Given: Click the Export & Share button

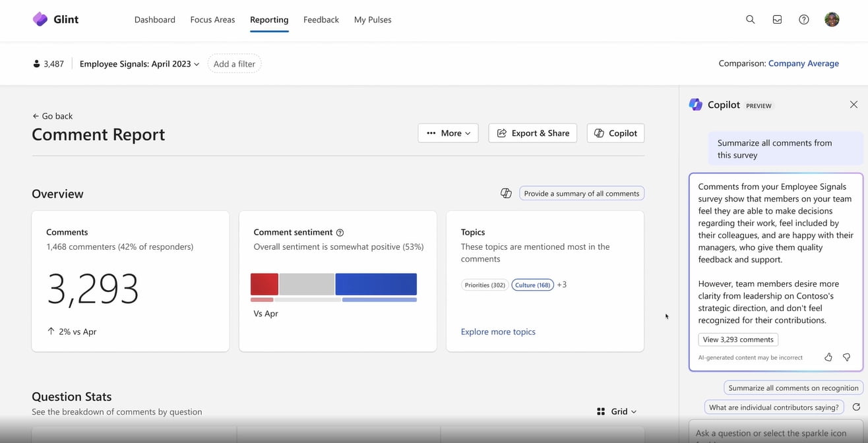Looking at the screenshot, I should point(532,133).
